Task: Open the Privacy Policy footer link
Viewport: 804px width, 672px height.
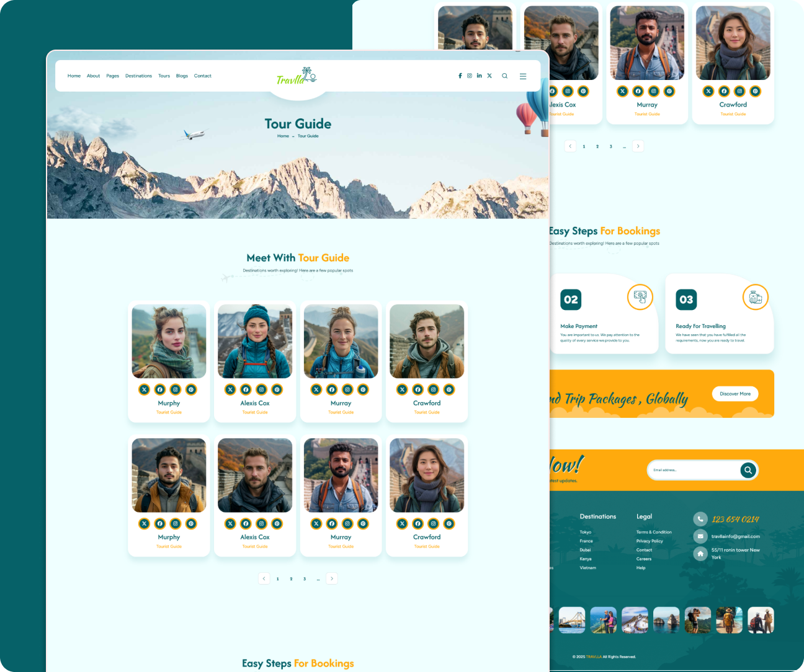Action: pos(649,541)
